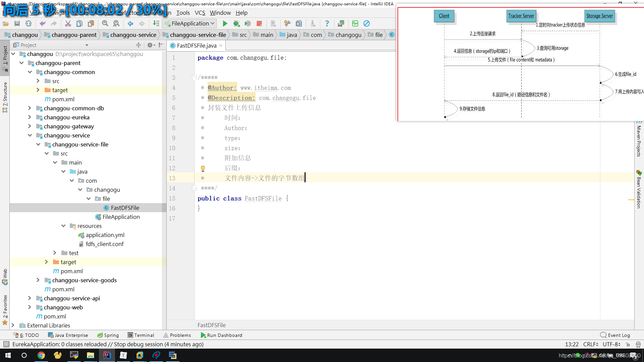The width and height of the screenshot is (644, 362).
Task: Hide the Project panel using the hide icon
Action: [161, 45]
